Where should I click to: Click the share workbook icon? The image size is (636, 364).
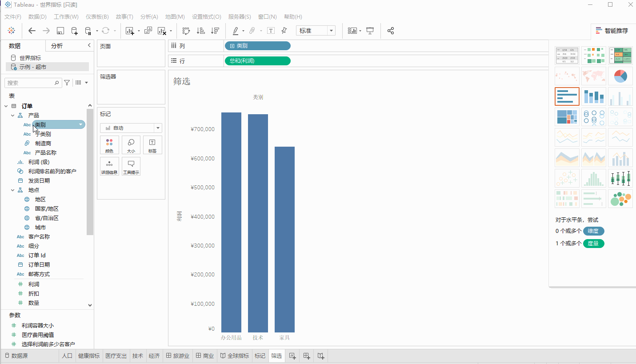click(x=391, y=31)
